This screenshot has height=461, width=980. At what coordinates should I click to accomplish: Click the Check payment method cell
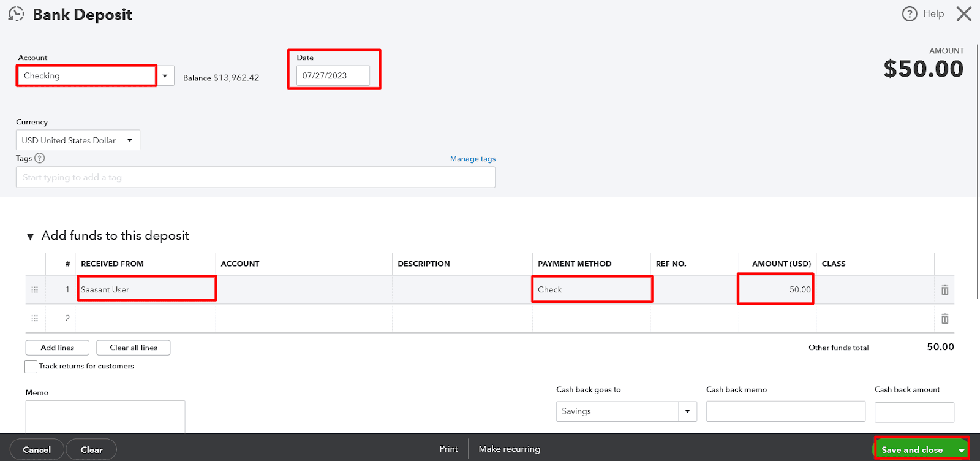click(592, 289)
